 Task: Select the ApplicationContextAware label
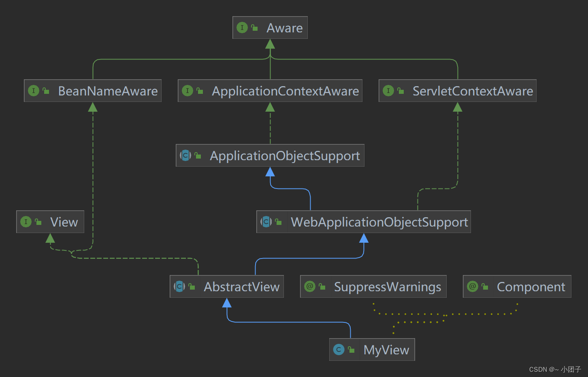point(285,91)
